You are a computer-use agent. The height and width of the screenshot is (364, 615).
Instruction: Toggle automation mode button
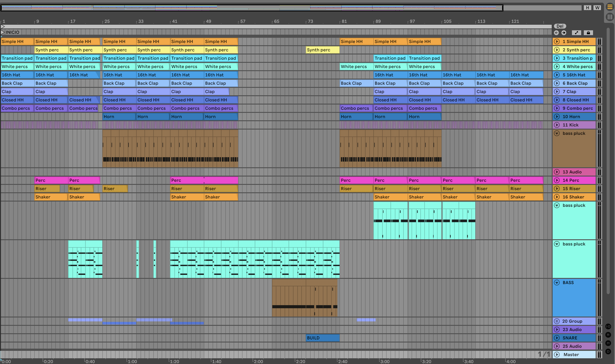[577, 33]
